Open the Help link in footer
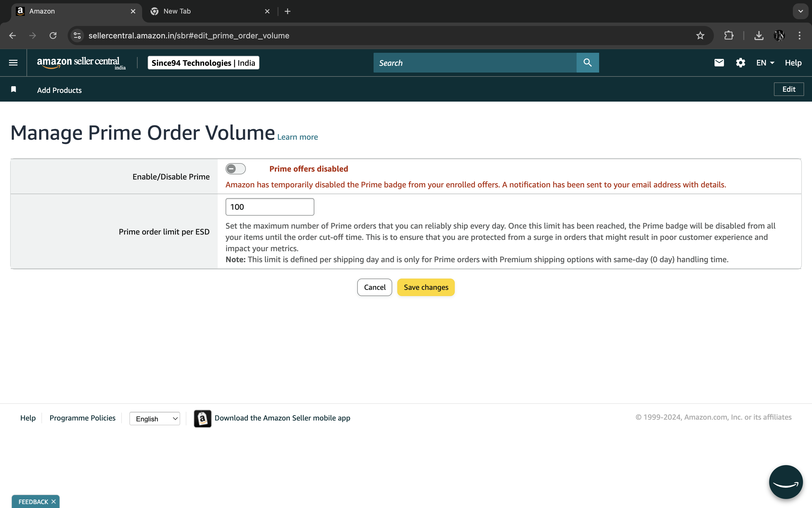Screen dimensions: 812x508 pyautogui.click(x=28, y=418)
